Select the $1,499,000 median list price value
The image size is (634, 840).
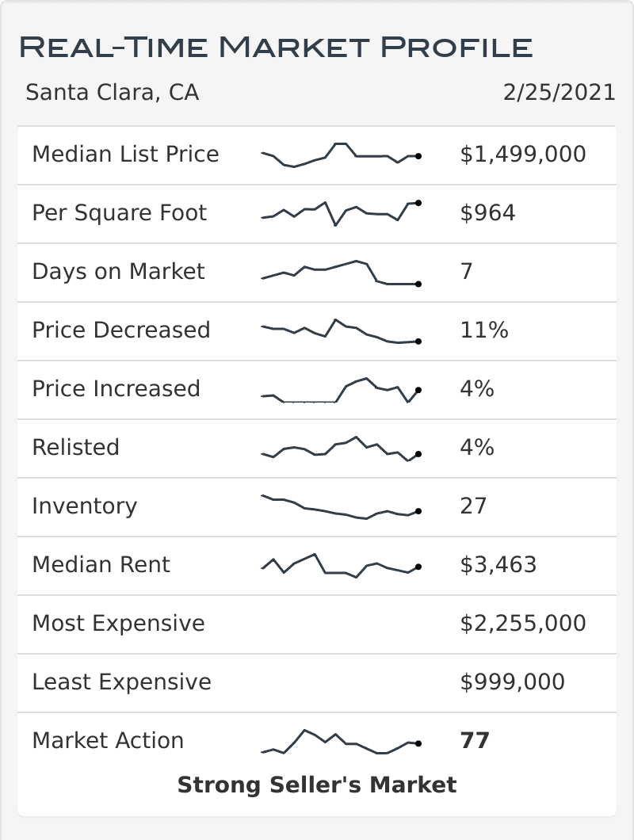[521, 155]
